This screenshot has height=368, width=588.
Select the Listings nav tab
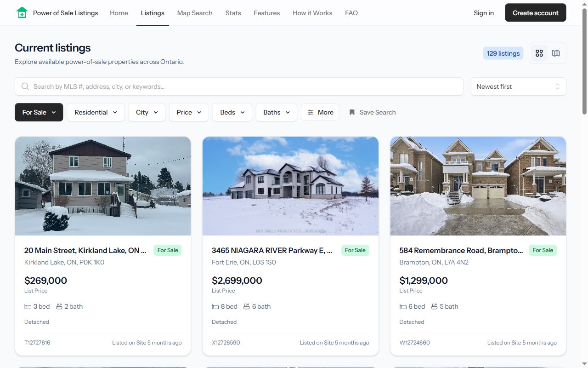(x=153, y=13)
